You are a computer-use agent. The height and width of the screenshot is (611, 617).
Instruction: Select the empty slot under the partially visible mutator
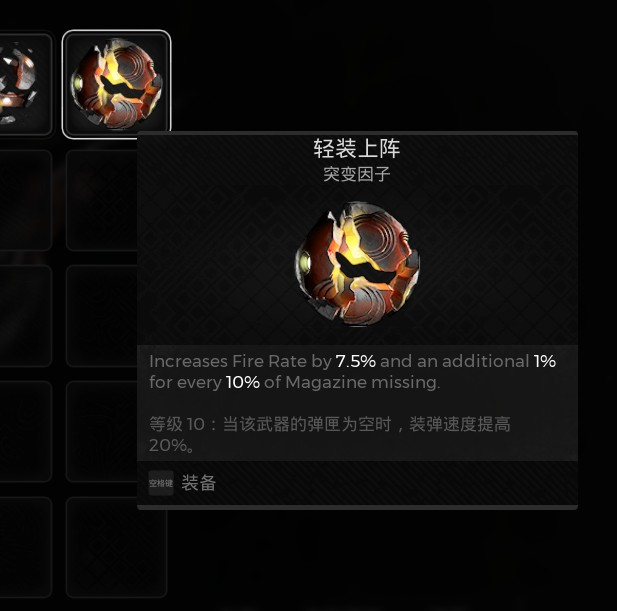point(25,200)
